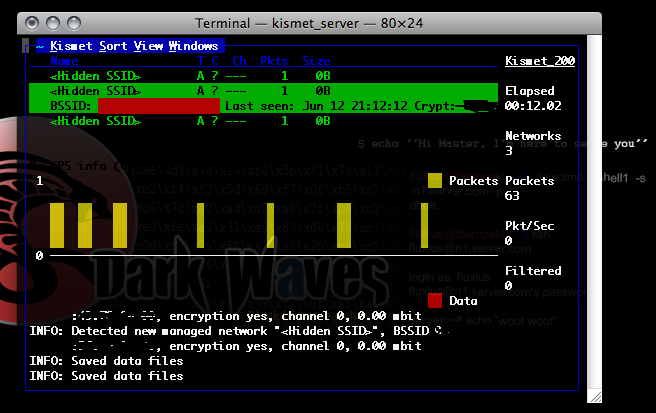Image resolution: width=656 pixels, height=413 pixels.
Task: Minimize the Terminal window with the middle button
Action: [x=53, y=23]
